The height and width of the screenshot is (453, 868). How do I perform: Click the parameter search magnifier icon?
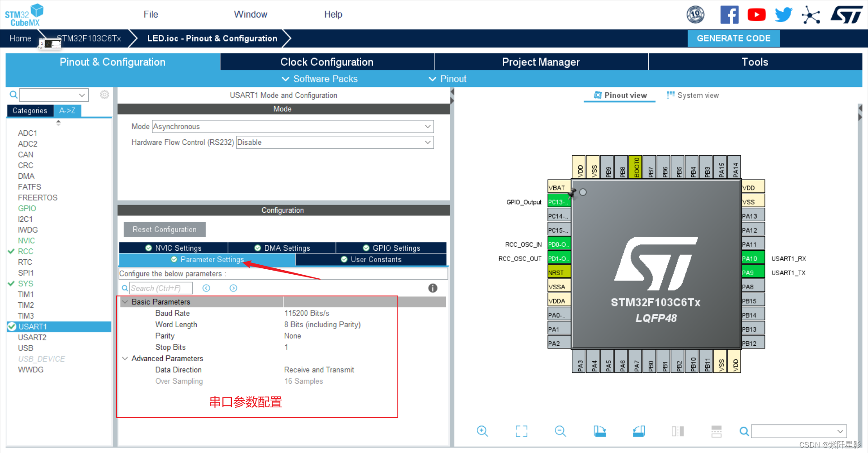coord(125,288)
